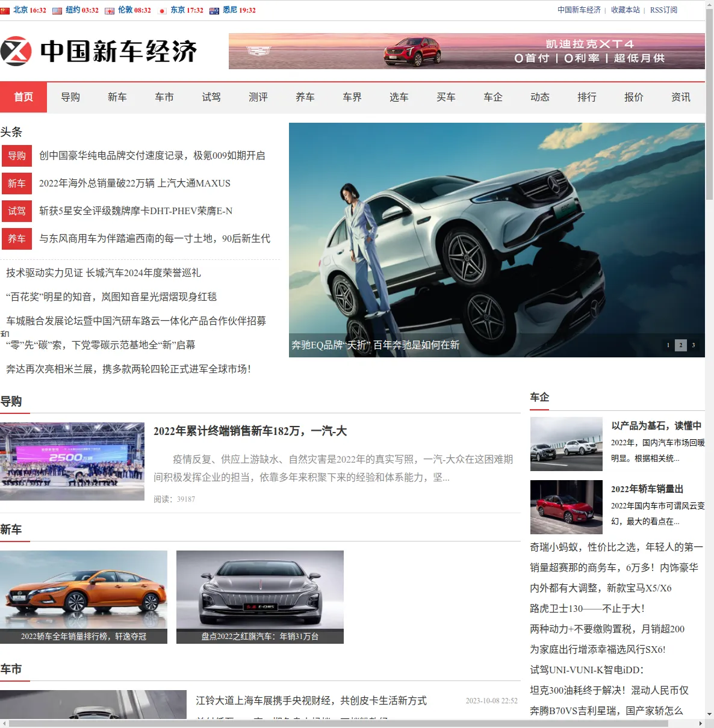Open the 车企 navigation menu item

pyautogui.click(x=493, y=97)
